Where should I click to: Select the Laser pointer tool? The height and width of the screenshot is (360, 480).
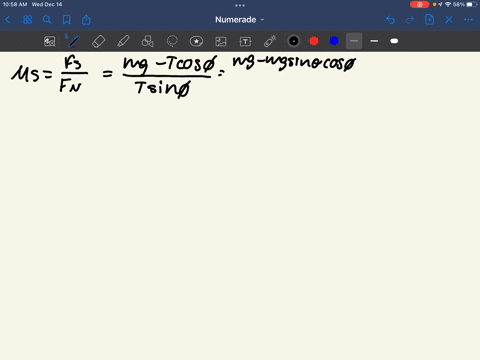click(x=270, y=41)
